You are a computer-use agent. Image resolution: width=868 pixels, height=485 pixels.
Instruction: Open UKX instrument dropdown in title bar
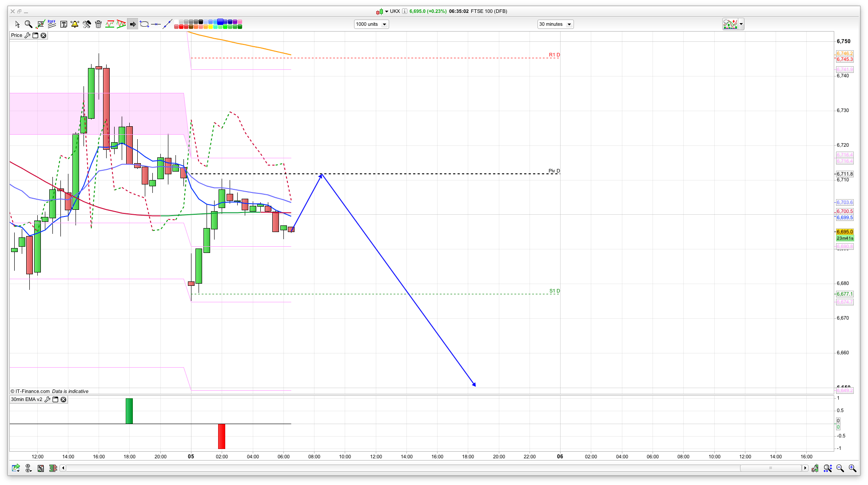coord(386,12)
